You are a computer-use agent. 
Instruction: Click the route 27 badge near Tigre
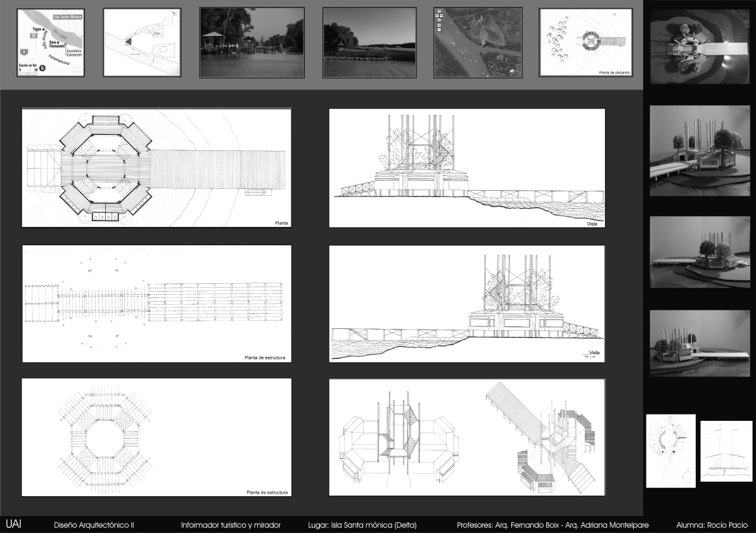coord(33,35)
